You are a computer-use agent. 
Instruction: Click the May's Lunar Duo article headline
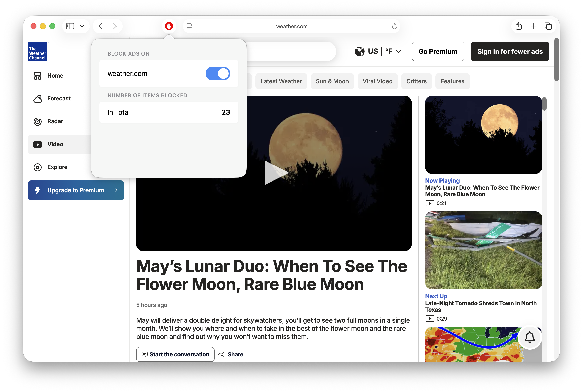(x=272, y=275)
